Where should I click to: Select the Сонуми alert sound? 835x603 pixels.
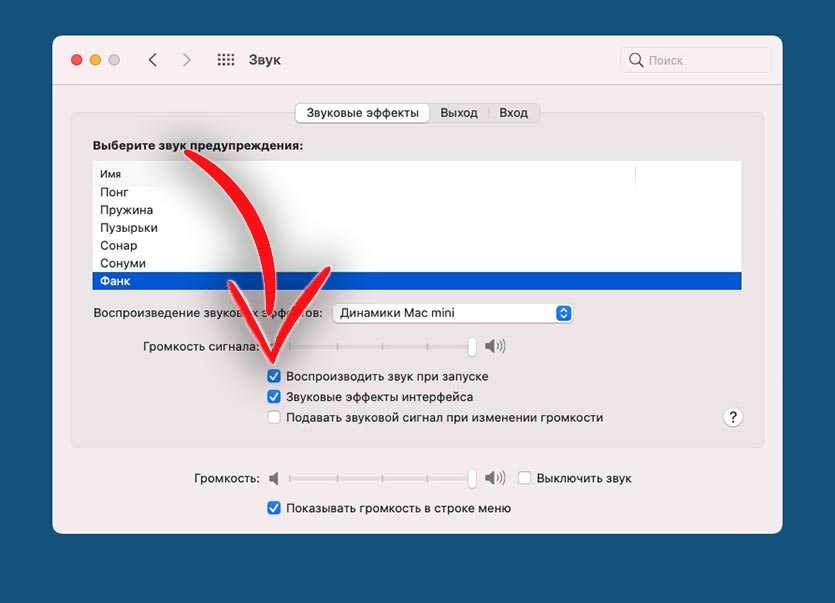[416, 263]
